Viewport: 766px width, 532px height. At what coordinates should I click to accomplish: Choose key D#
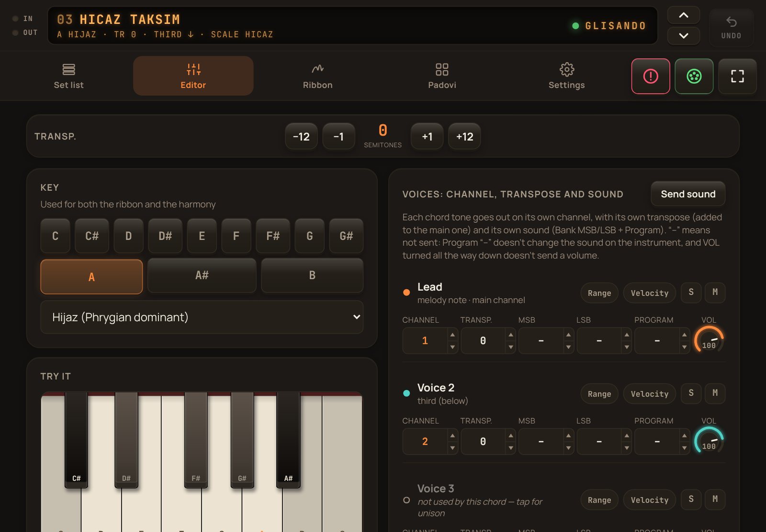pyautogui.click(x=165, y=236)
